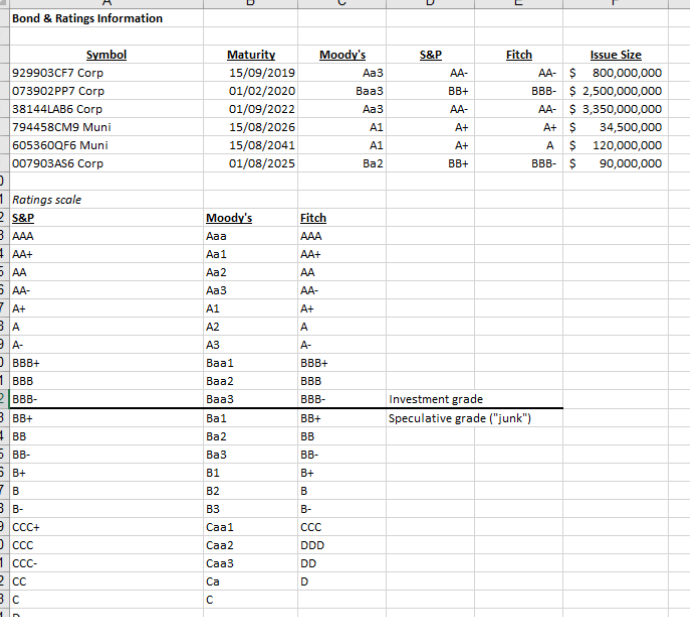Select S&P scale cell CC

(106, 581)
